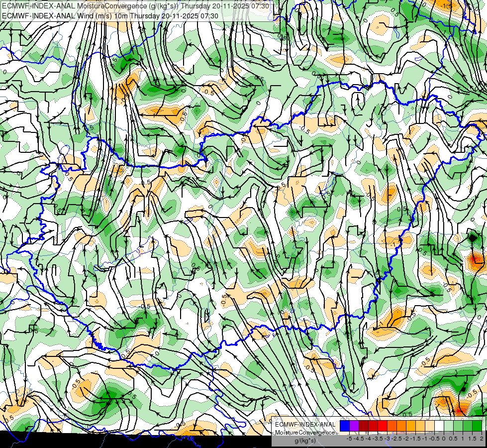The height and width of the screenshot is (448, 487).
Task: Select the darkest red legend swatch
Action: click(364, 426)
